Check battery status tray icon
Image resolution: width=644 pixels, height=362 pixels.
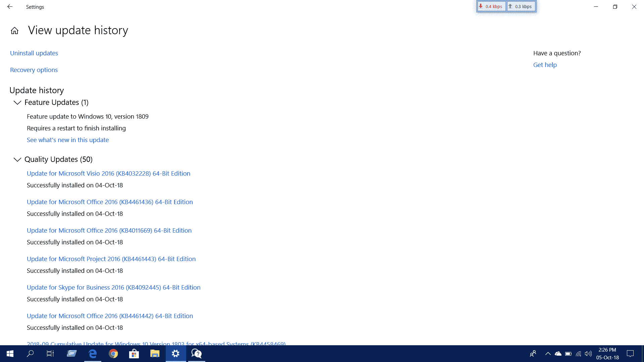point(568,354)
